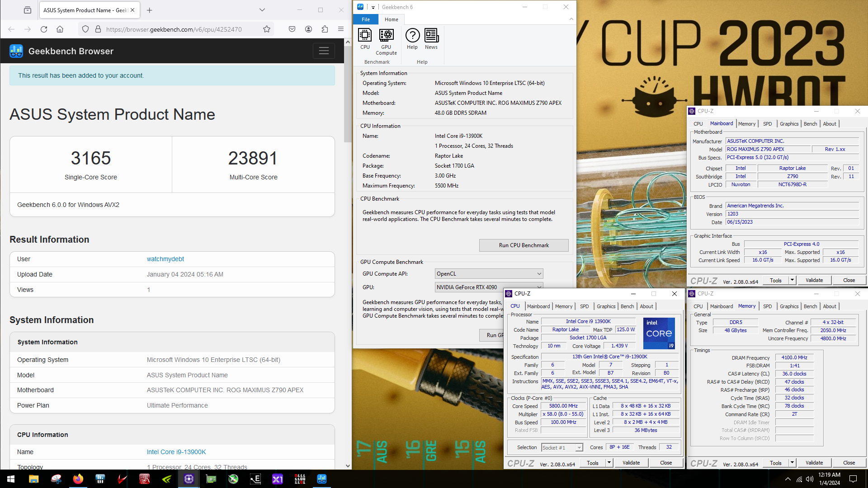
Task: Open the Windows Start menu
Action: [11, 479]
